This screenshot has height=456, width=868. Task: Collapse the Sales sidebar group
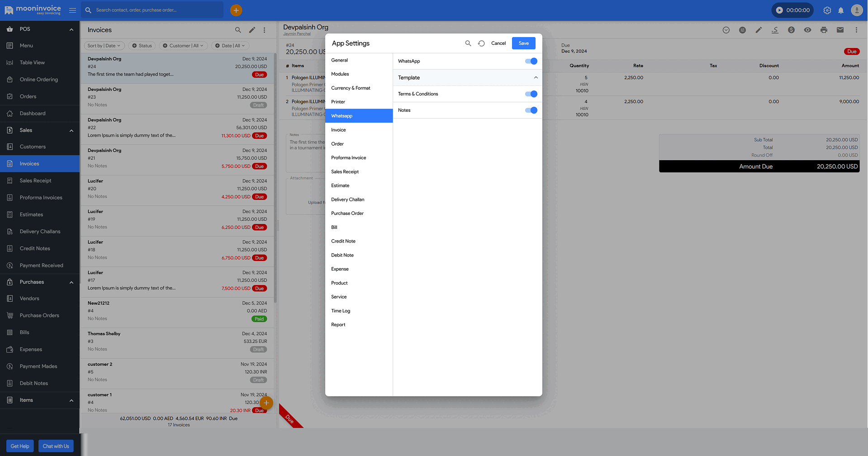pos(71,130)
